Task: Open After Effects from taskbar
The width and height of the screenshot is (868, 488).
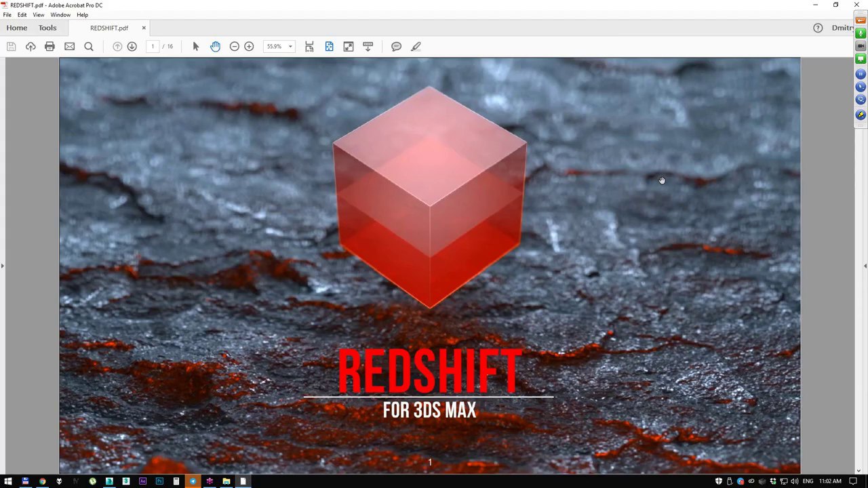Action: (x=142, y=481)
